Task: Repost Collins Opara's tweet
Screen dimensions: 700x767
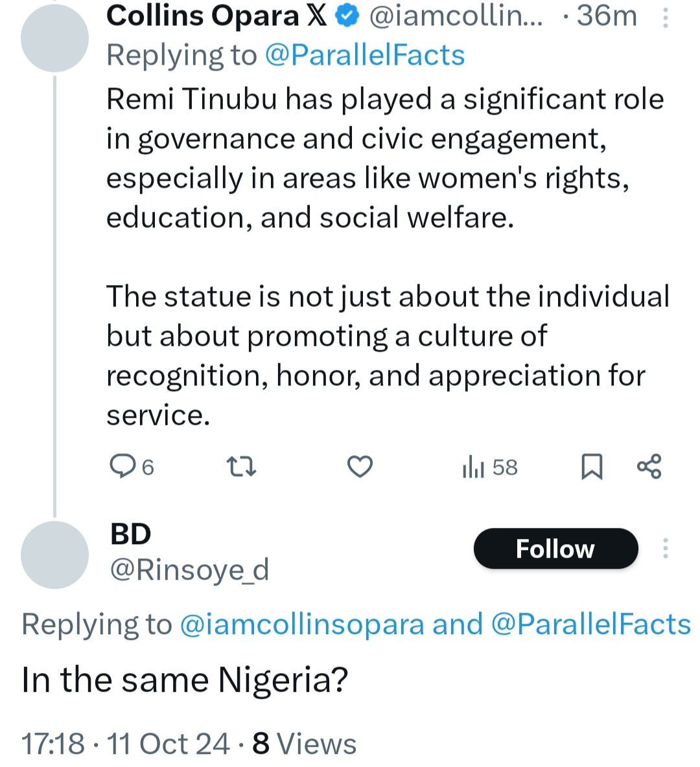Action: (x=241, y=466)
